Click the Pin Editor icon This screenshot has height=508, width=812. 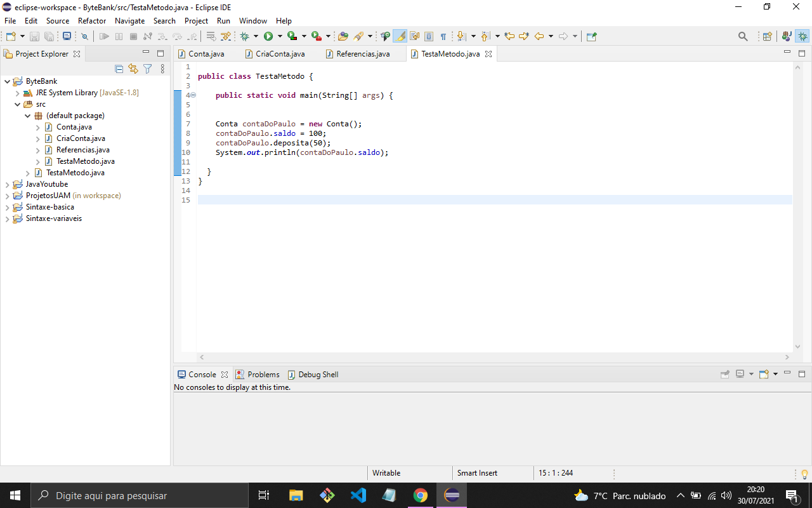pyautogui.click(x=592, y=37)
